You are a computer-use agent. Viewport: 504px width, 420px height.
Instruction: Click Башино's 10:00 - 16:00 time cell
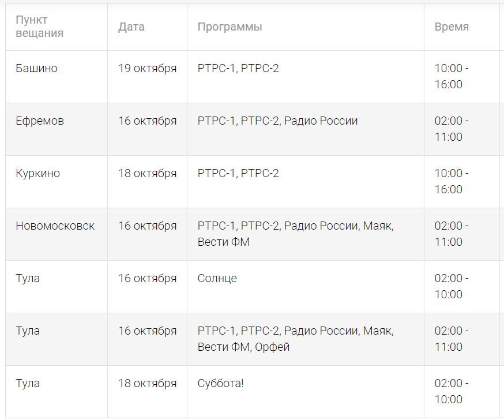[x=452, y=77]
